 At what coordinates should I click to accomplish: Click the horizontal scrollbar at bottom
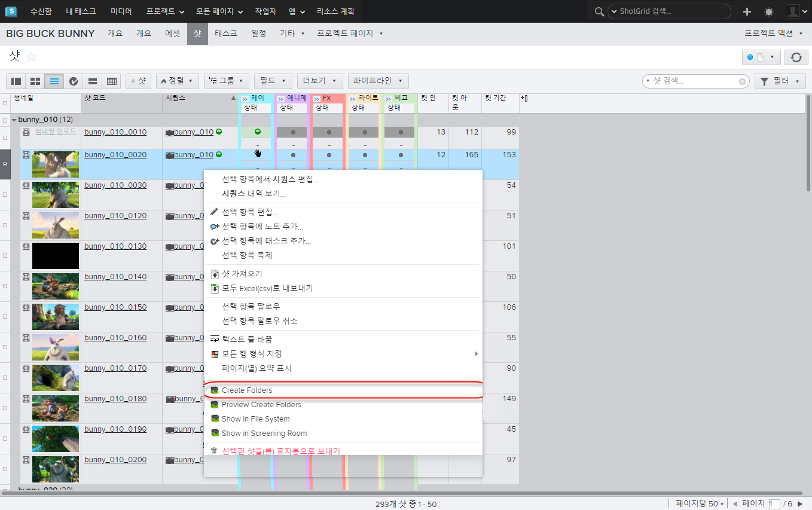coord(402,493)
